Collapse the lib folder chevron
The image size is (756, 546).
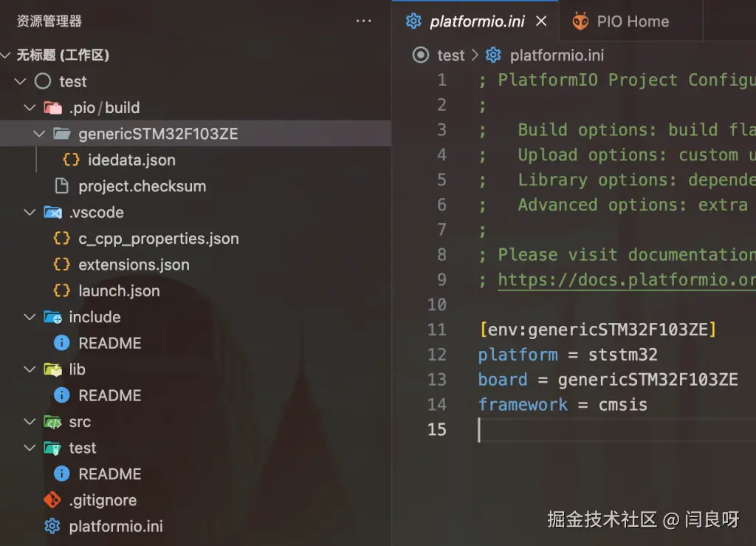[30, 369]
